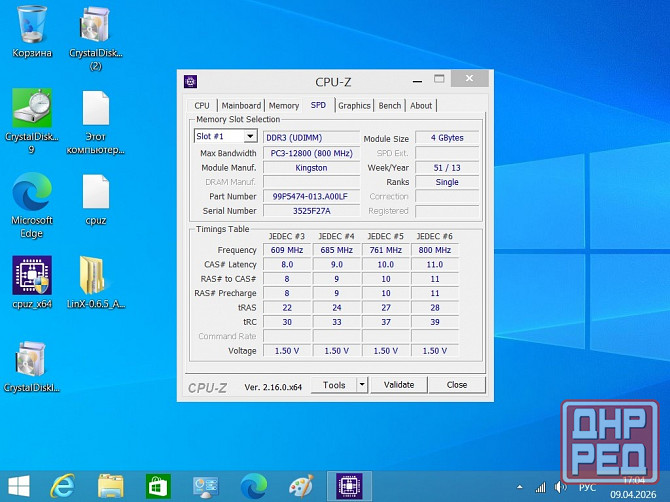Minimize the CPU-Z window
Screen dimensions: 670x502
pyautogui.click(x=417, y=81)
